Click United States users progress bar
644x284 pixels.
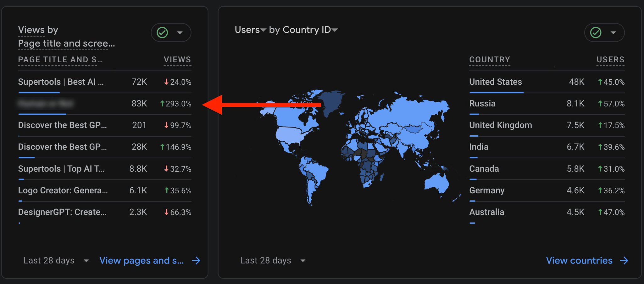(x=496, y=93)
